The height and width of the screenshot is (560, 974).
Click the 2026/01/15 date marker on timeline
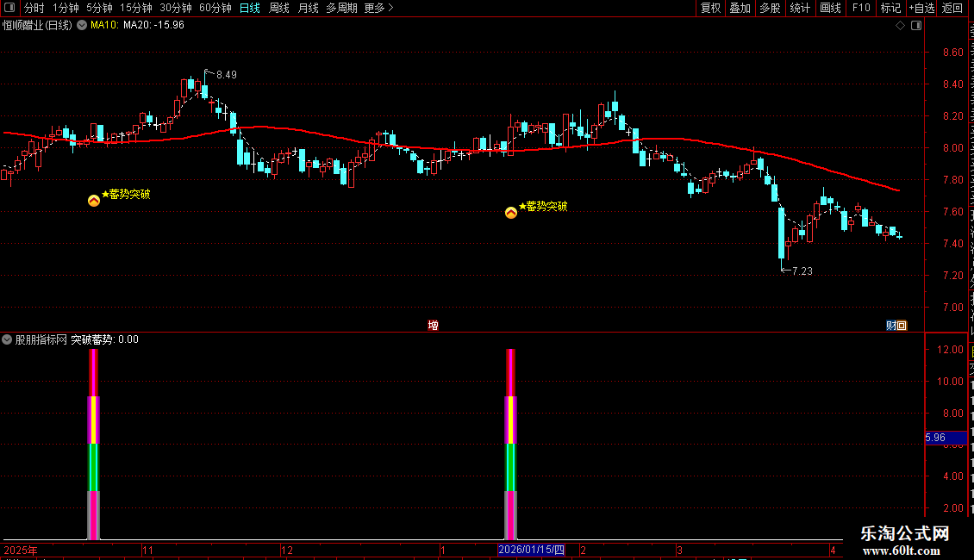click(x=532, y=550)
